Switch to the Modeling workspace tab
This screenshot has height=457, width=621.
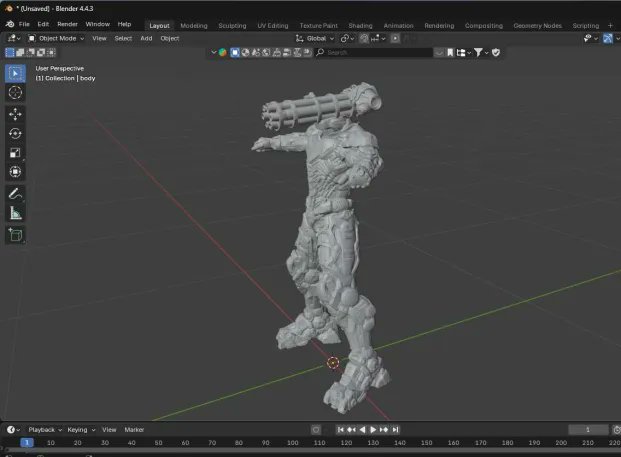point(194,26)
